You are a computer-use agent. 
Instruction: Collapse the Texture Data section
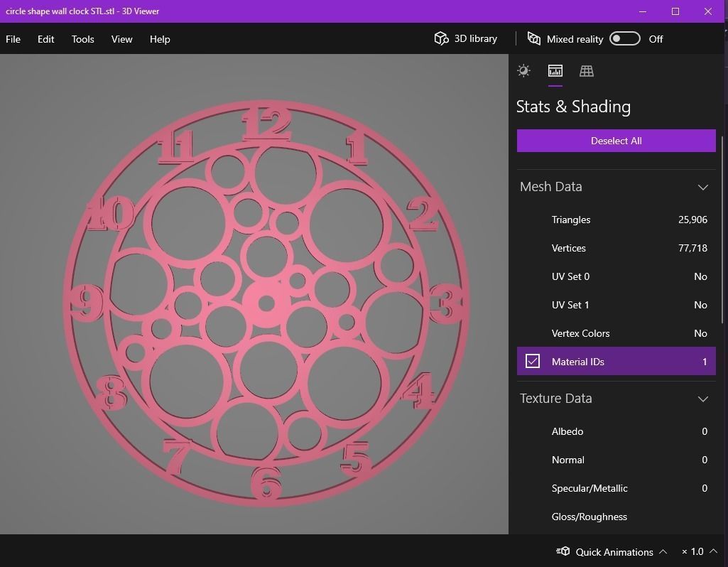click(702, 399)
